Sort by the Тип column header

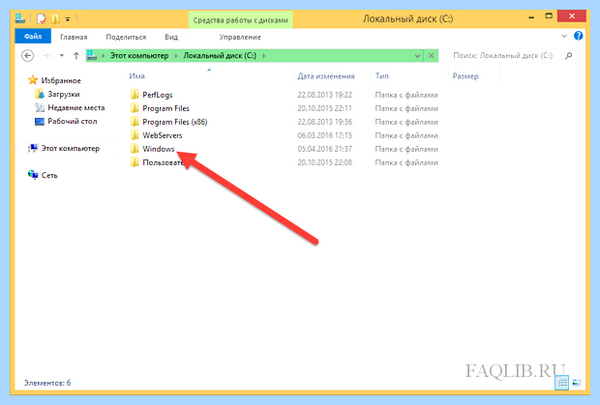pos(382,76)
